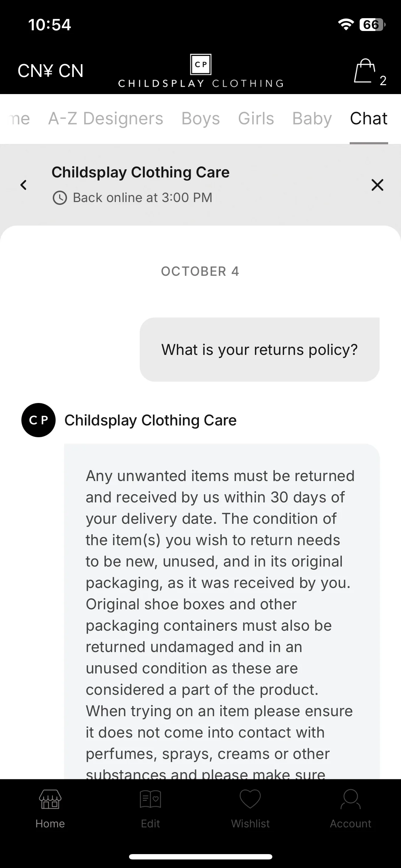401x868 pixels.
Task: Change currency via CN¥ CN selector
Action: [51, 71]
